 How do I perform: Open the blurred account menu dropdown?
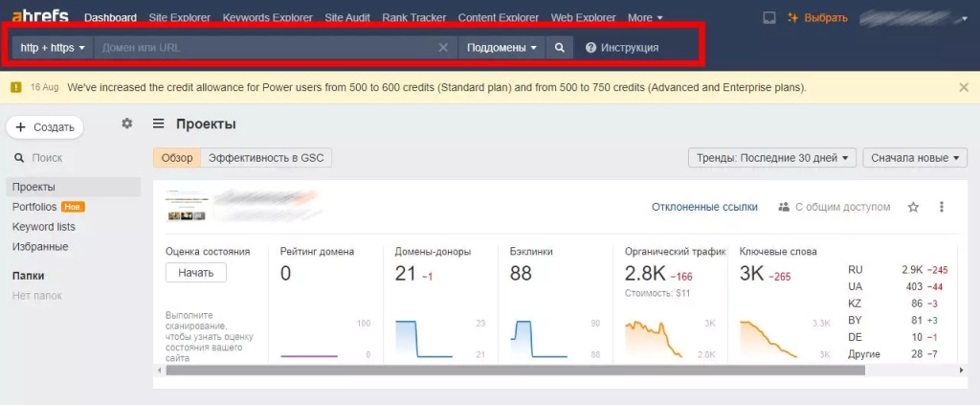coord(912,17)
